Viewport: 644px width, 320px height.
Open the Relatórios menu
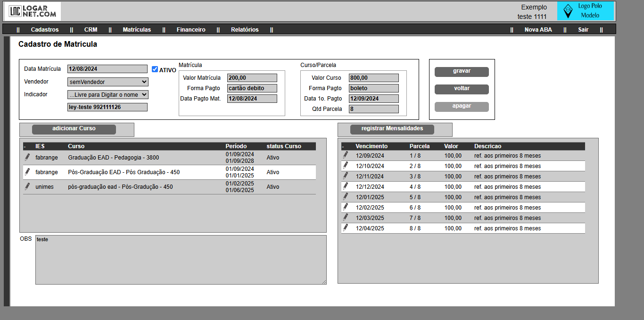245,30
